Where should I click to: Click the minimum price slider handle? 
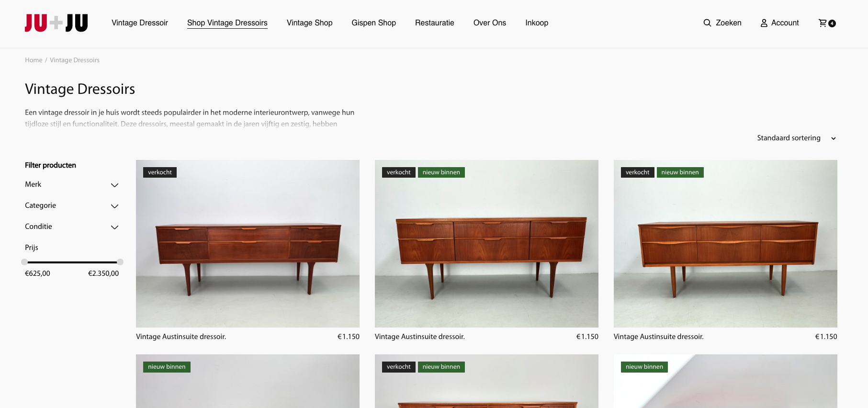pyautogui.click(x=24, y=262)
